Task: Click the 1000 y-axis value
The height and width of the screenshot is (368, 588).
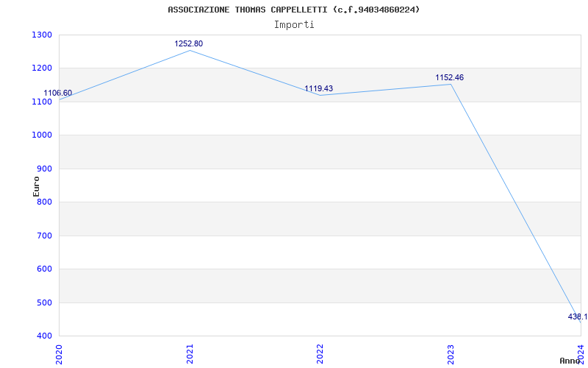Action: (x=42, y=135)
